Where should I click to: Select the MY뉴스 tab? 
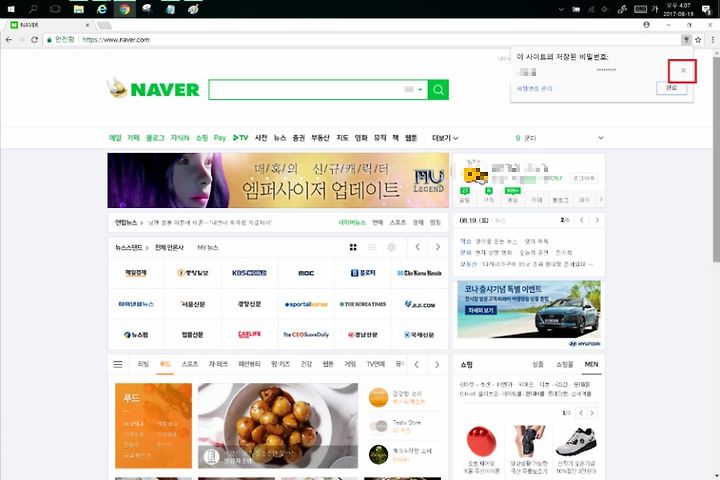pyautogui.click(x=208, y=248)
